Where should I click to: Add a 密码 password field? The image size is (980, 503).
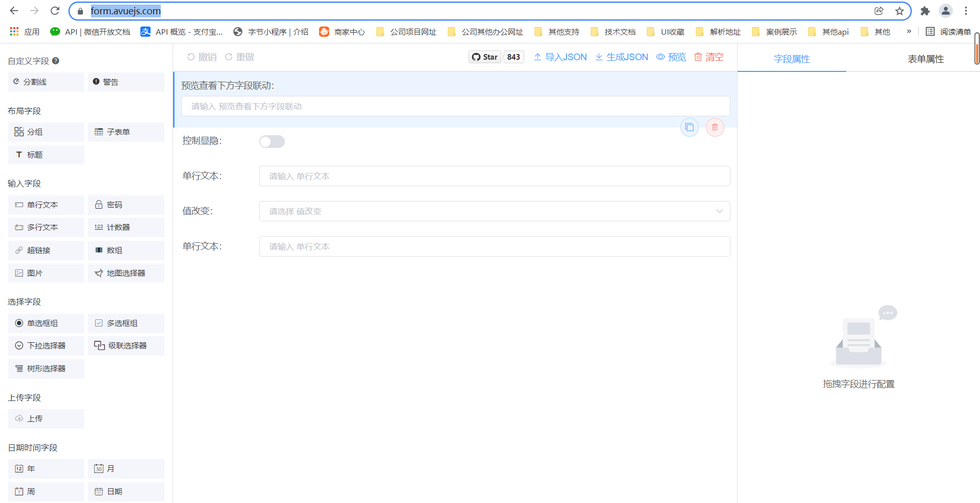(x=126, y=205)
